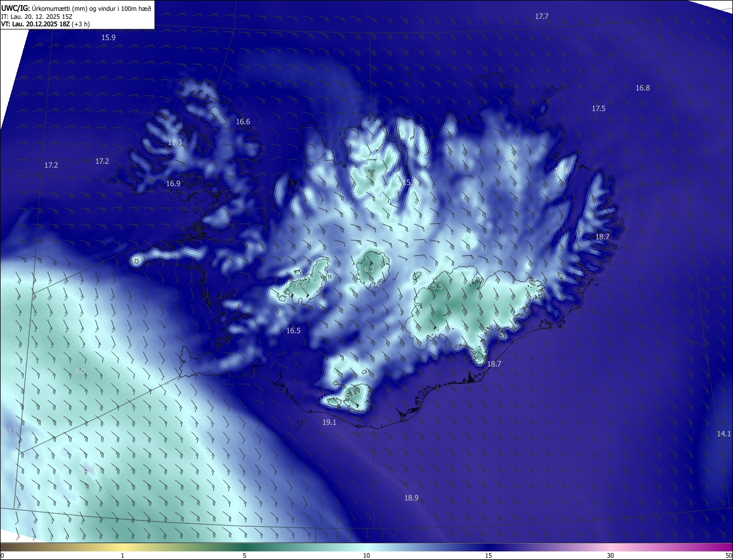
Task: Click the 16.6 value label
Action: [x=243, y=122]
